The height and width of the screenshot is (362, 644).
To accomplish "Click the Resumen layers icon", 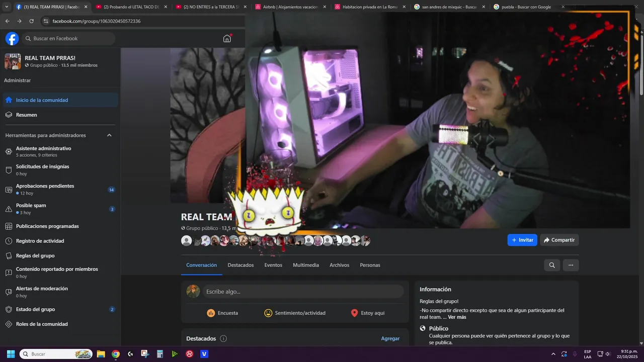I will [9, 115].
